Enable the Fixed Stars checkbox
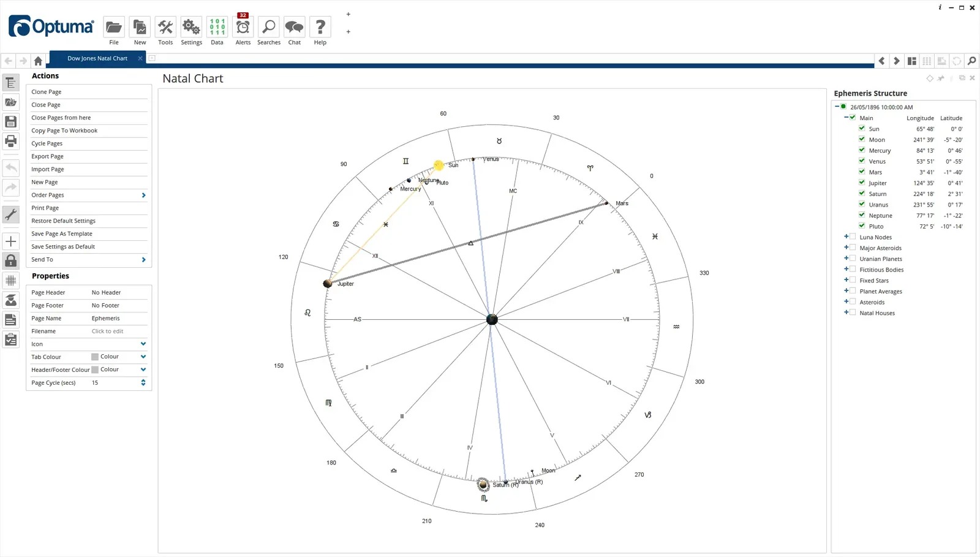980x557 pixels. coord(853,280)
